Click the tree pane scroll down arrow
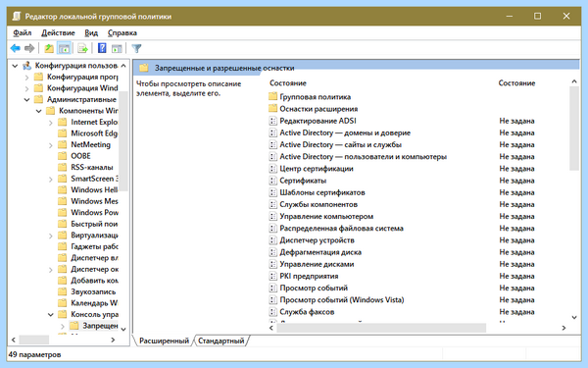 click(123, 330)
